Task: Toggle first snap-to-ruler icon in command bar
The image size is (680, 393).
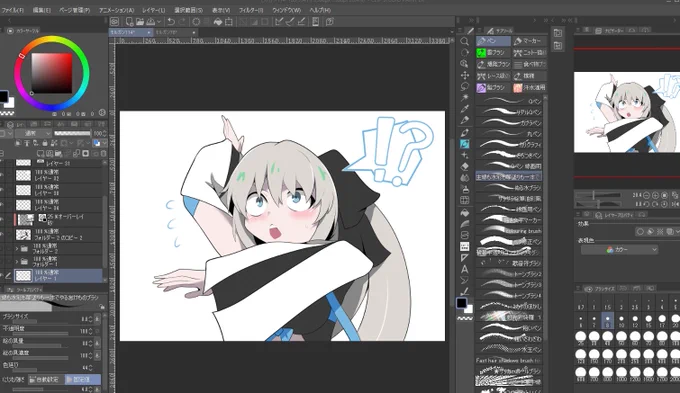Action: (x=279, y=22)
